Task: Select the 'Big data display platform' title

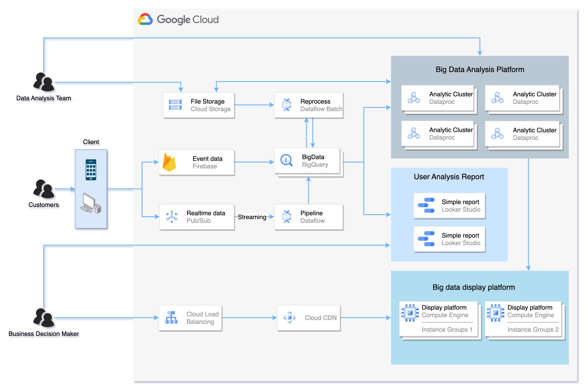Action: point(474,287)
